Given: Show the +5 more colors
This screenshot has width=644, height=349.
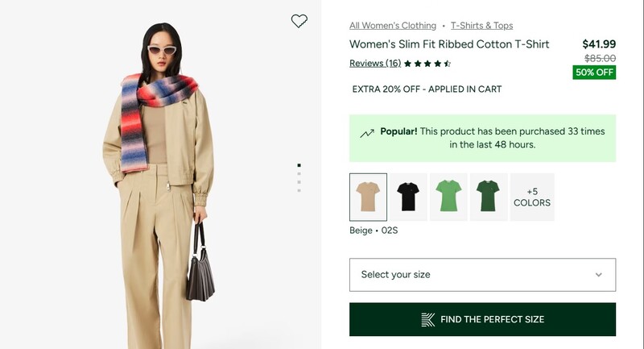Looking at the screenshot, I should (x=532, y=197).
